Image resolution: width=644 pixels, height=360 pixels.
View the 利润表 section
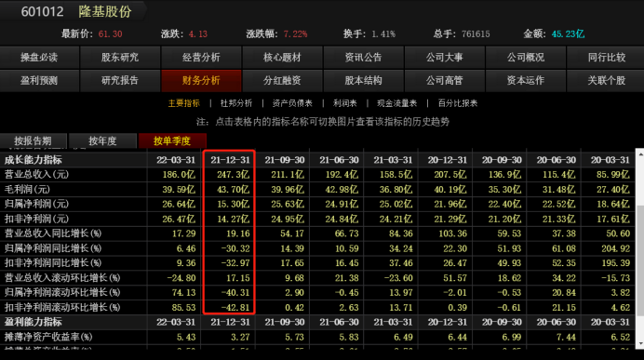click(x=345, y=103)
